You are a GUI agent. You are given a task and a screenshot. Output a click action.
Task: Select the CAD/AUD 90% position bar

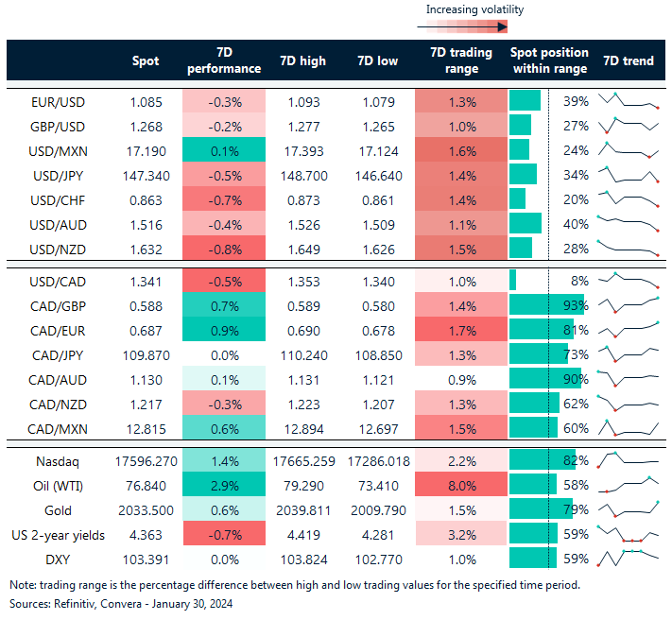click(544, 378)
